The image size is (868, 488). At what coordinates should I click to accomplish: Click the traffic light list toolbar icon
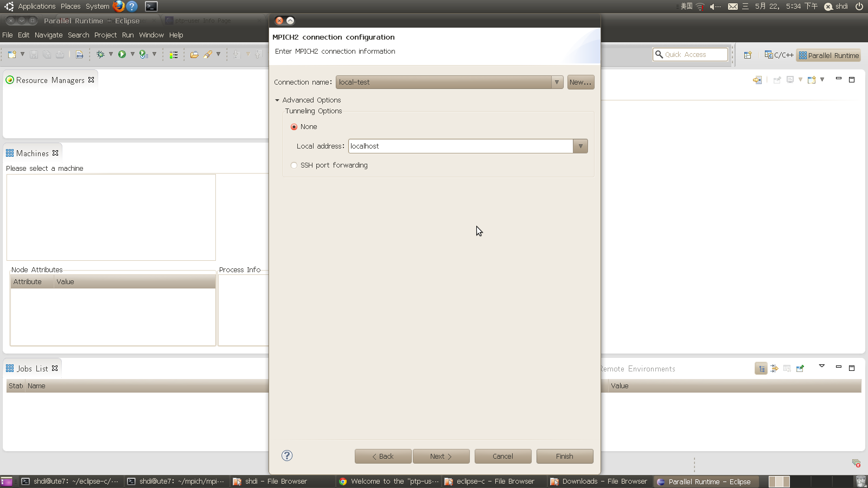pyautogui.click(x=174, y=55)
